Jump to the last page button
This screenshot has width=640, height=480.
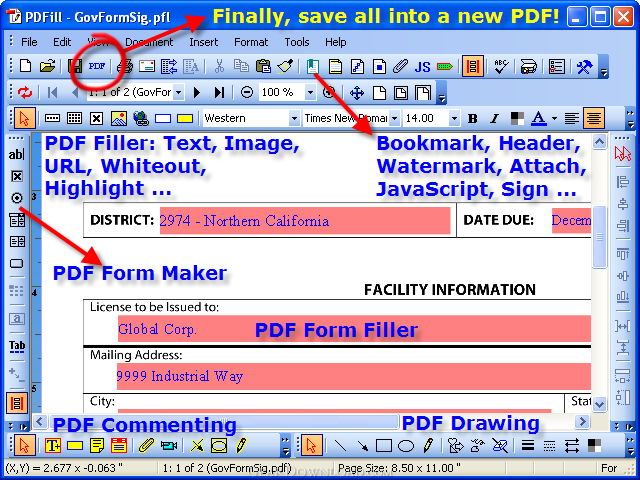[x=219, y=92]
